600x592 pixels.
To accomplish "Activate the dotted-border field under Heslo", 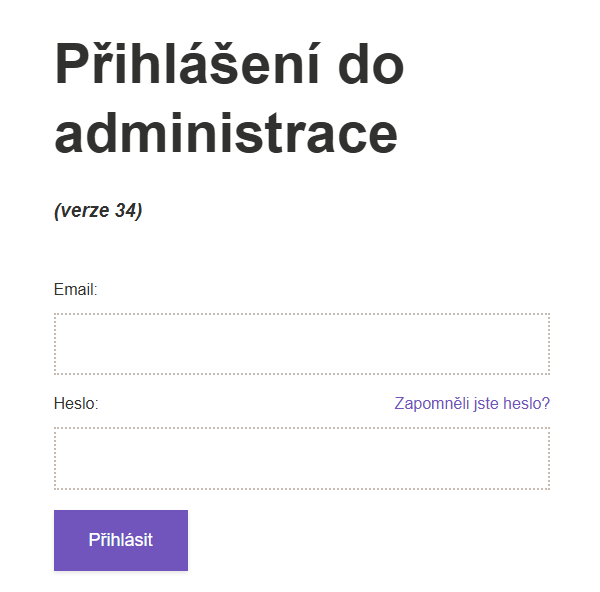I will click(301, 459).
